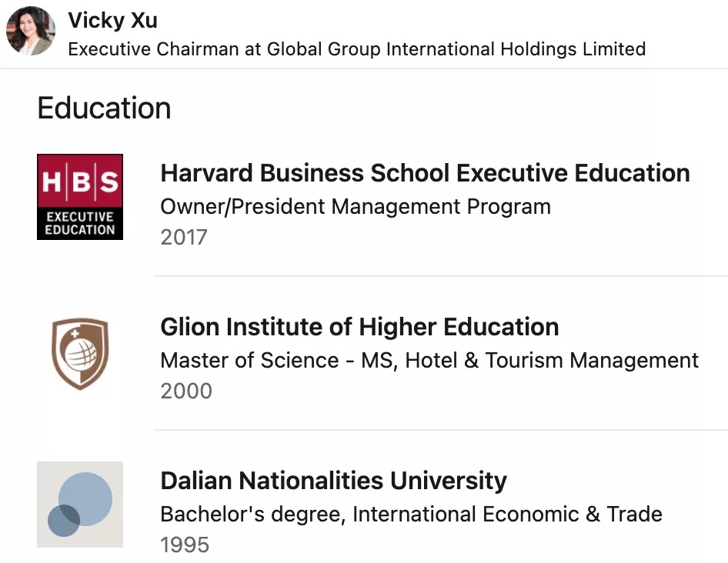Click Vicky Xu's profile photo

(31, 31)
